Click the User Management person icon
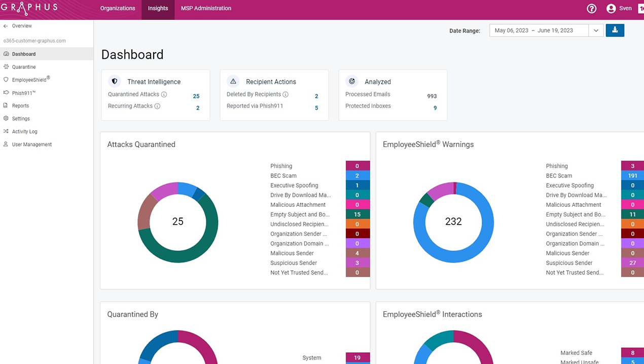644x364 pixels. click(x=6, y=144)
